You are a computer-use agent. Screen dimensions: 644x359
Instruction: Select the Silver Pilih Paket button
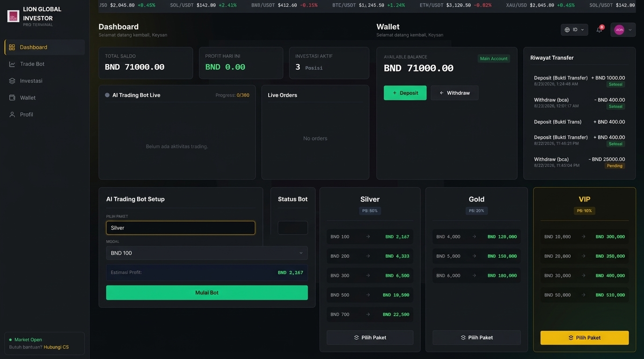pyautogui.click(x=370, y=337)
